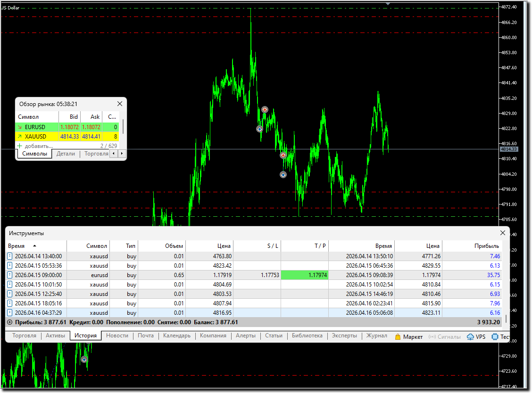The image size is (532, 393).
Task: Click the deal icon on the eurusd row
Action: [x=9, y=275]
